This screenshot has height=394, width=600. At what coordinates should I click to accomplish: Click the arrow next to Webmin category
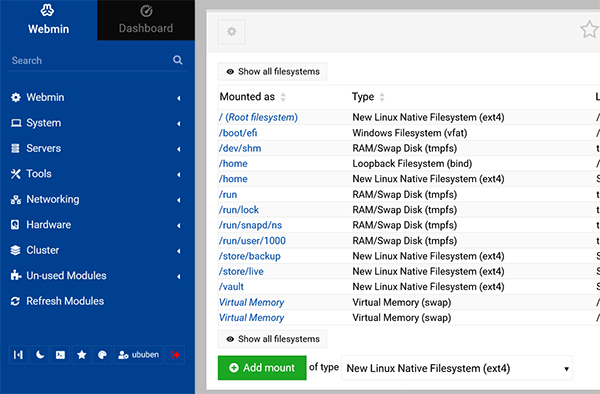[x=179, y=98]
